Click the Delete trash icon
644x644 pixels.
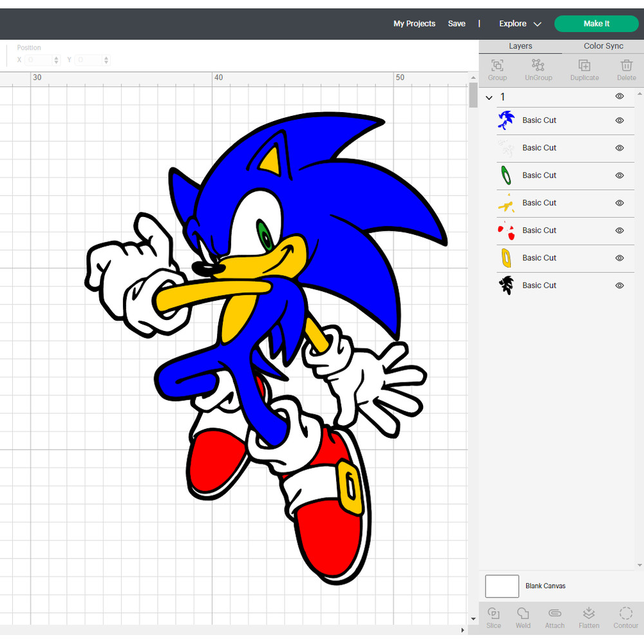coord(626,70)
